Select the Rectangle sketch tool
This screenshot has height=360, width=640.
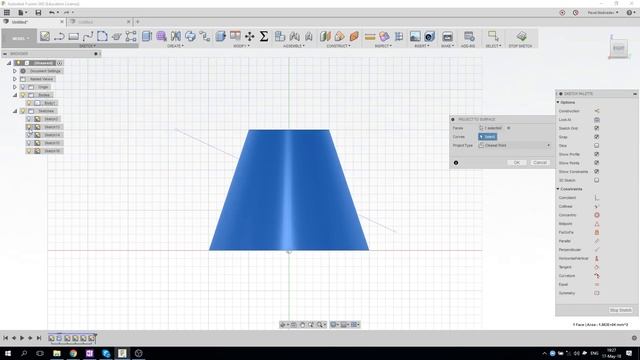pyautogui.click(x=73, y=36)
